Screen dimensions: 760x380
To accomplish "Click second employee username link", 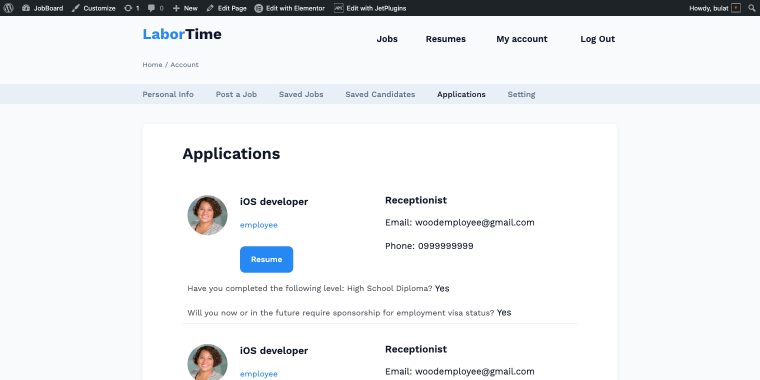I will pyautogui.click(x=258, y=374).
